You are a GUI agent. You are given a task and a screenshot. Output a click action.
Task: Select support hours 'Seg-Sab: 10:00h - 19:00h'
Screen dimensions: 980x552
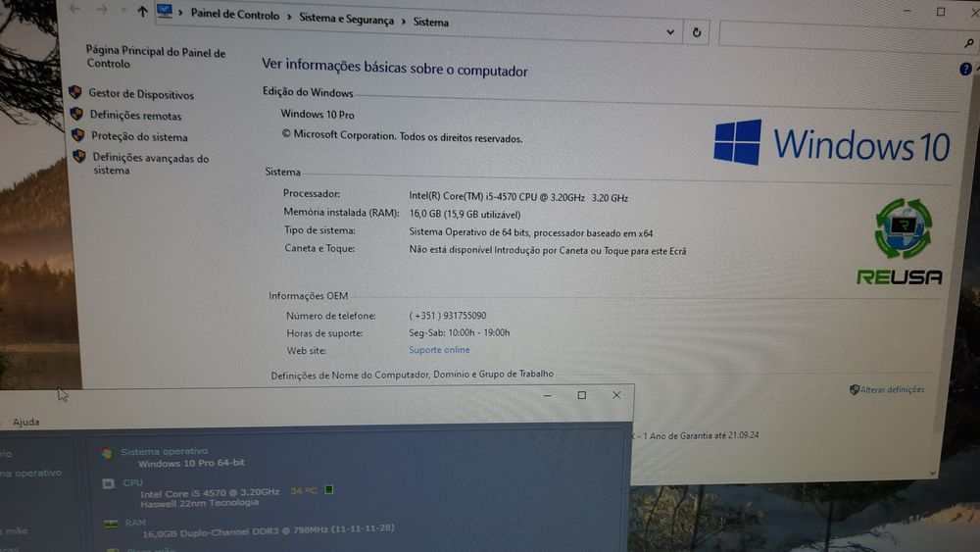tap(460, 332)
